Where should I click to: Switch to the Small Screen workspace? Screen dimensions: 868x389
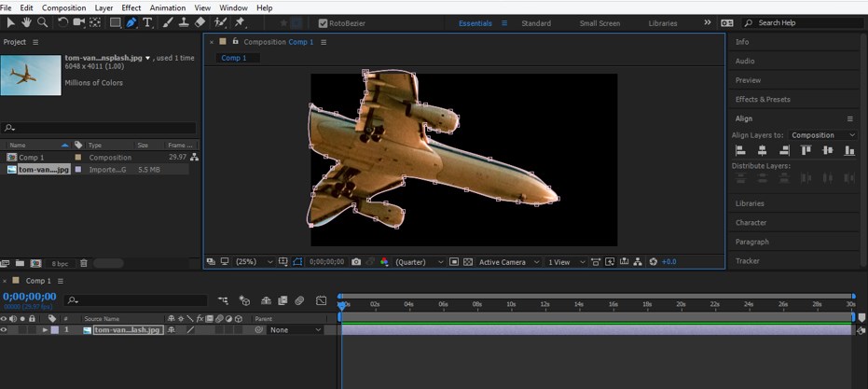point(599,23)
